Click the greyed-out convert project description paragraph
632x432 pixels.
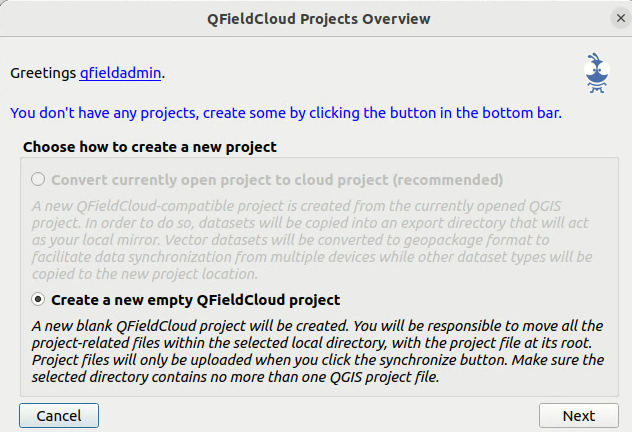coord(312,240)
